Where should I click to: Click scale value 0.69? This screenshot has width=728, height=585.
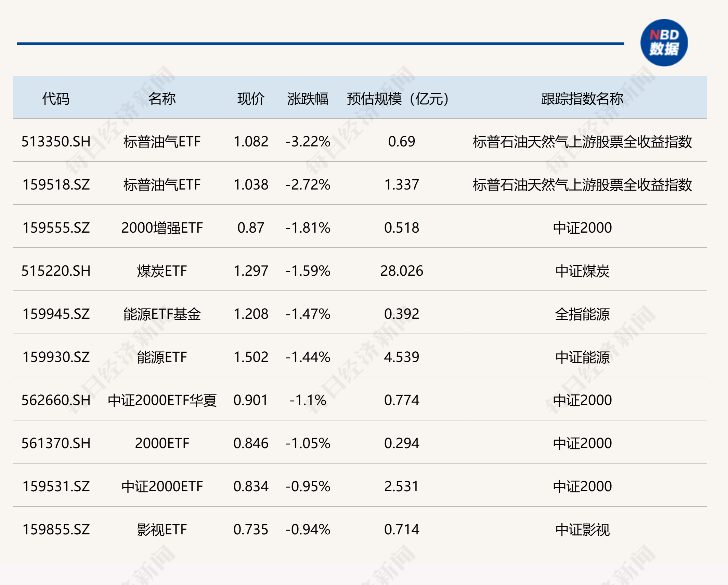click(401, 142)
